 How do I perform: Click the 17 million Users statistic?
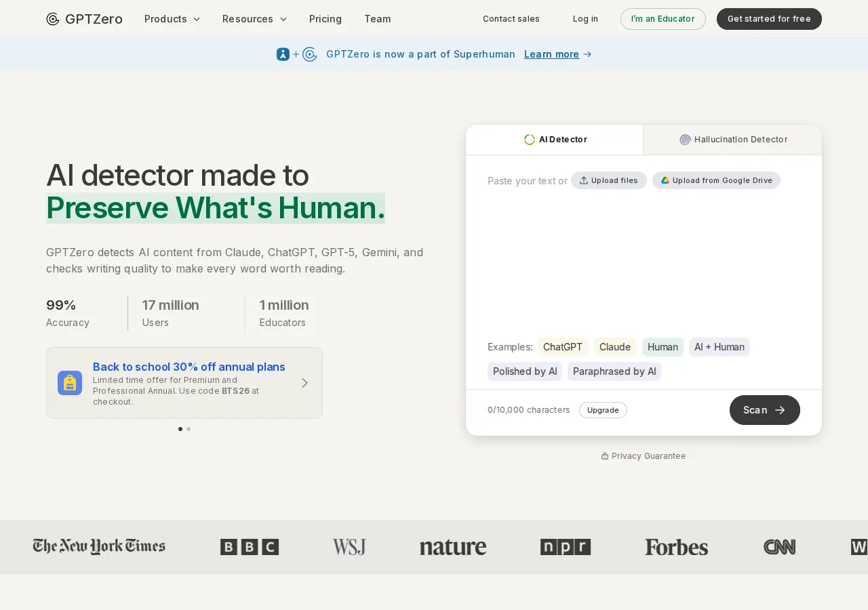pyautogui.click(x=171, y=313)
